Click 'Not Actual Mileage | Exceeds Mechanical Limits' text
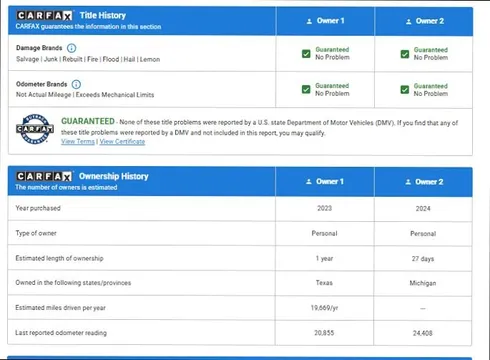This screenshot has width=490, height=360. point(85,95)
